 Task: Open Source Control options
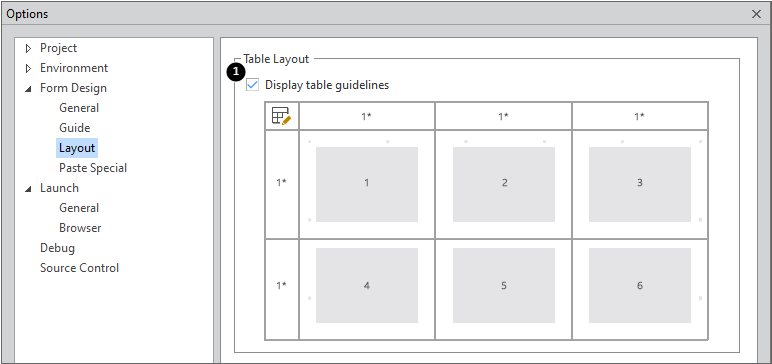79,268
